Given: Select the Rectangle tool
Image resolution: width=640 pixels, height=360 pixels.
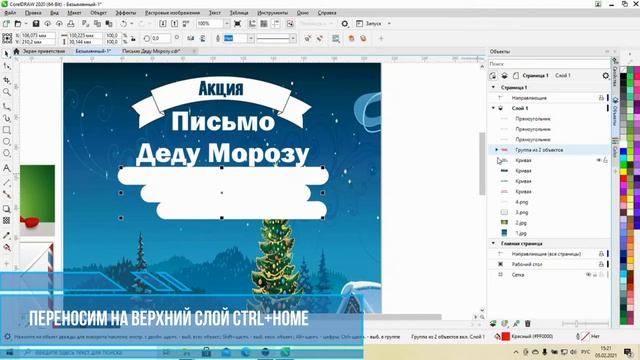Looking at the screenshot, I should (x=7, y=130).
